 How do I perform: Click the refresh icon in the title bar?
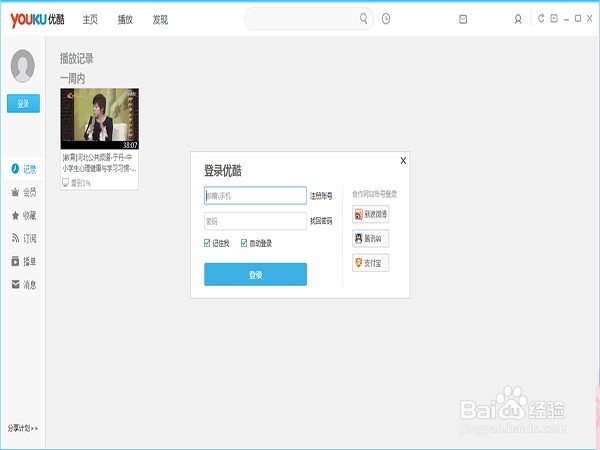click(541, 18)
